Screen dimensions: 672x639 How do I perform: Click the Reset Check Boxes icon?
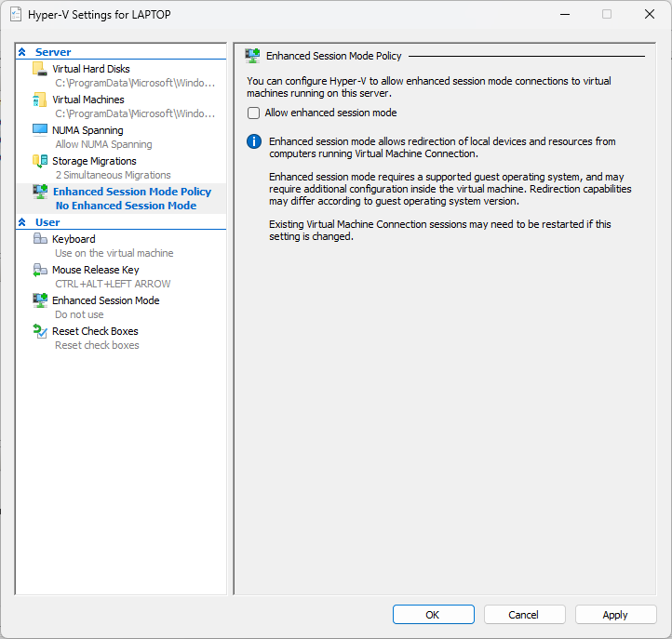(x=39, y=331)
